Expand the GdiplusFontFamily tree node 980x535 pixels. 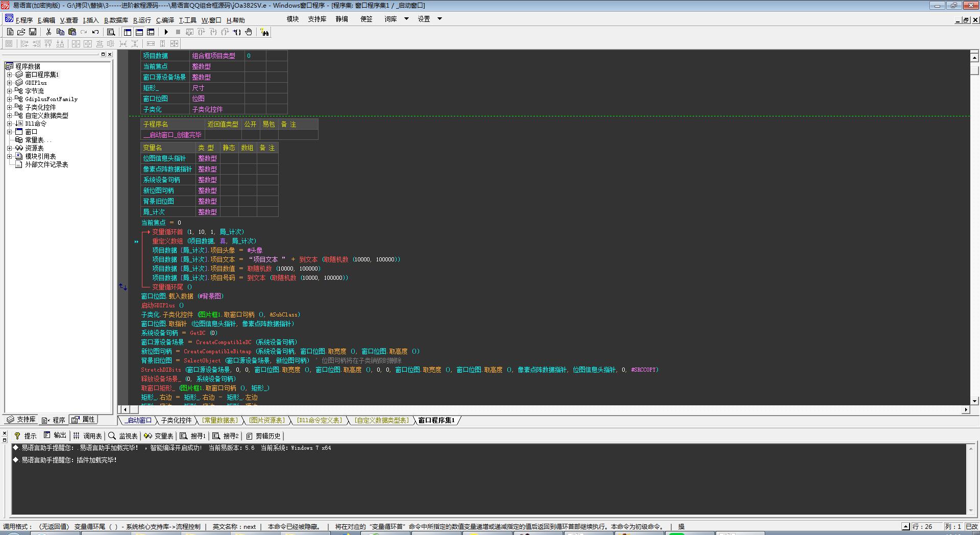point(9,99)
